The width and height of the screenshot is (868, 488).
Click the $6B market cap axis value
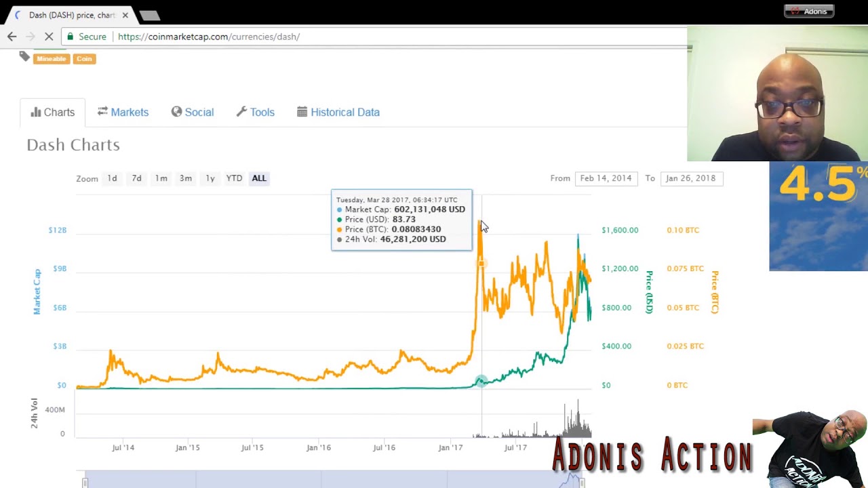(x=59, y=308)
